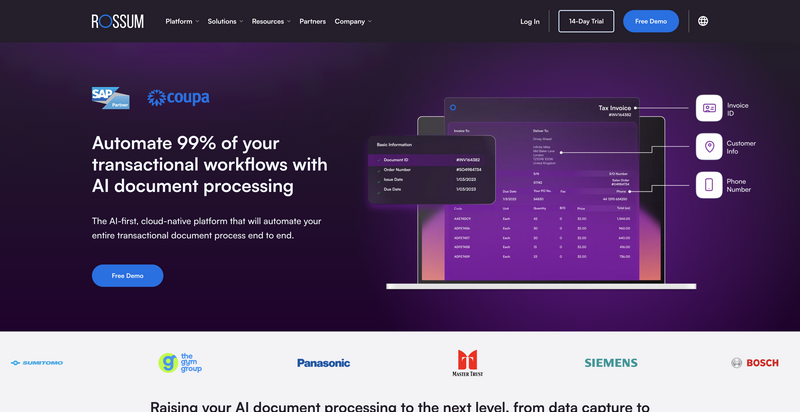Click the 'Document ID' row in Basic Information
Screen dimensions: 800x412
pyautogui.click(x=432, y=160)
